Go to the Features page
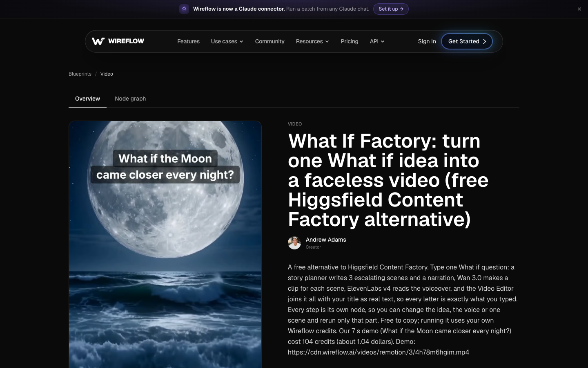The image size is (588, 368). point(188,41)
